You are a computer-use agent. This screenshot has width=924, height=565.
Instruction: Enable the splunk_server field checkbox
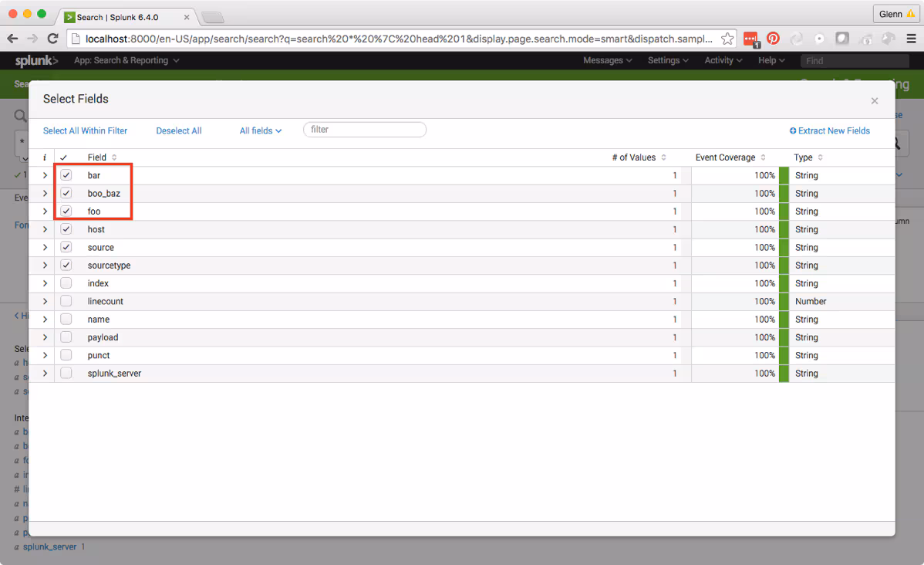point(66,374)
